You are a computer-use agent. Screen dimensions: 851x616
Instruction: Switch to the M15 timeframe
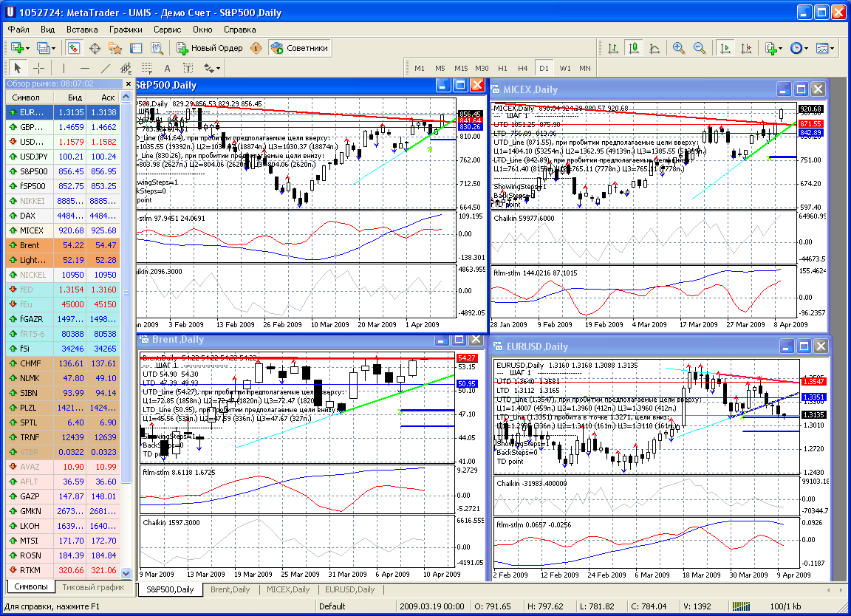coord(461,69)
